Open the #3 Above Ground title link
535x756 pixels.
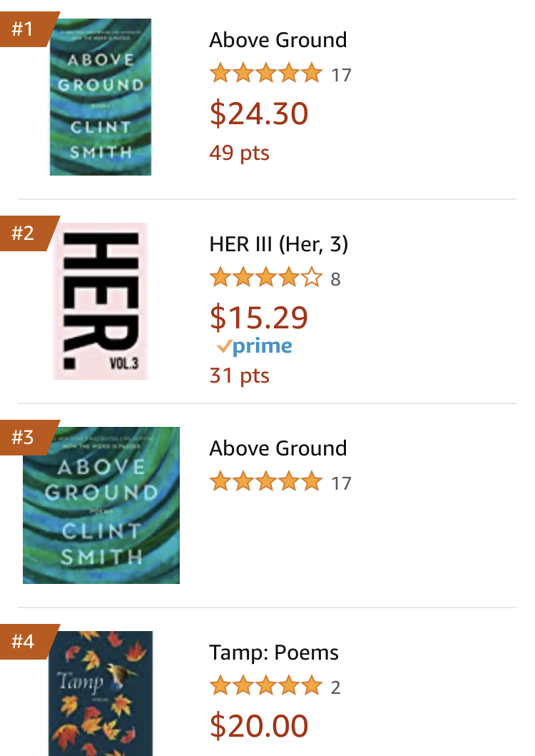(x=278, y=448)
